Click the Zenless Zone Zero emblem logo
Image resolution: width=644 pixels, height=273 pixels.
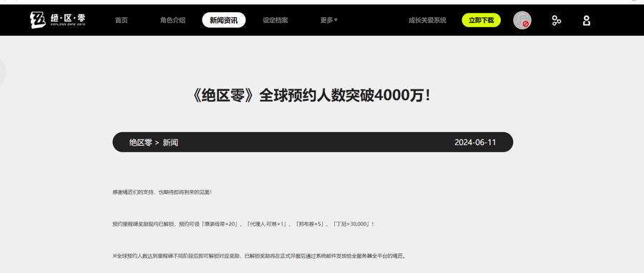click(x=38, y=20)
